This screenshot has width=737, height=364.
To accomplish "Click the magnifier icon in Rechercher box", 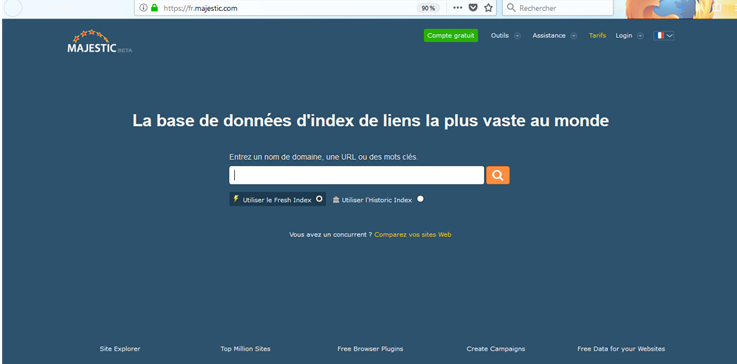I will [511, 8].
